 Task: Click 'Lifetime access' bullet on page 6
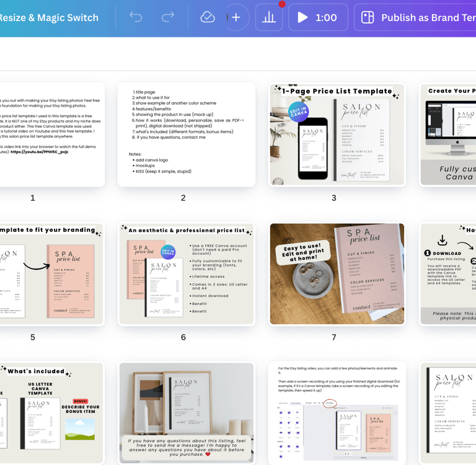[208, 277]
